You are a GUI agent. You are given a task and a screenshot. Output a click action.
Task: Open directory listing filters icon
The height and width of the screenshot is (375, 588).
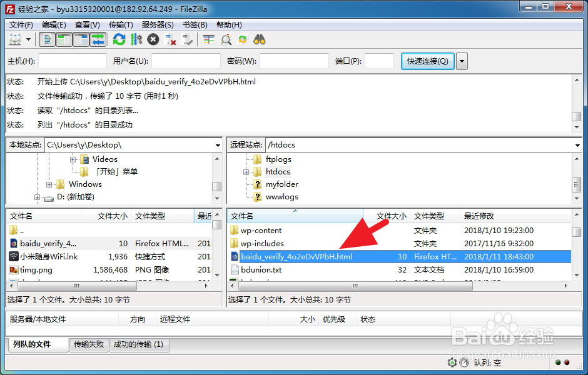click(208, 39)
